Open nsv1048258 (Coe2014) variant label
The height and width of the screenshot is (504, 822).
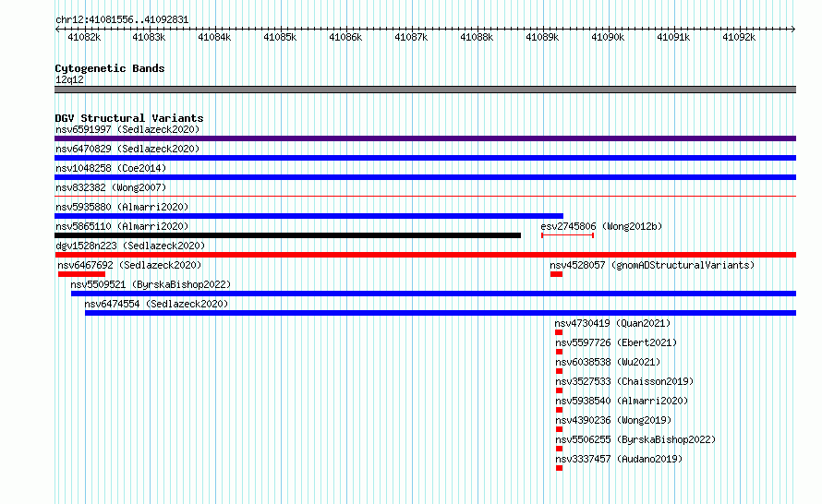click(x=111, y=168)
